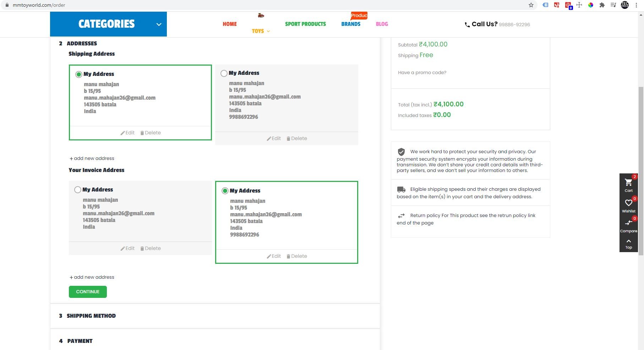The height and width of the screenshot is (350, 644).
Task: Open the TEC TRICK profile avatar
Action: point(625,5)
